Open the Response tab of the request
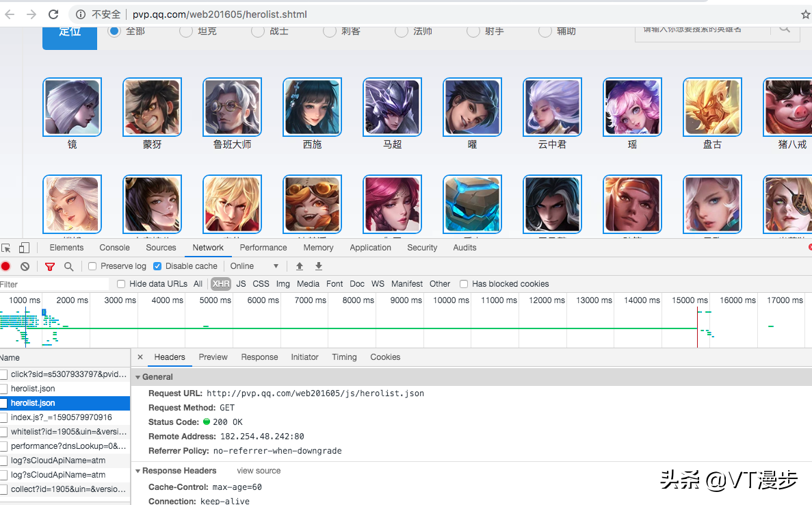Viewport: 812px width, 505px height. 259,357
